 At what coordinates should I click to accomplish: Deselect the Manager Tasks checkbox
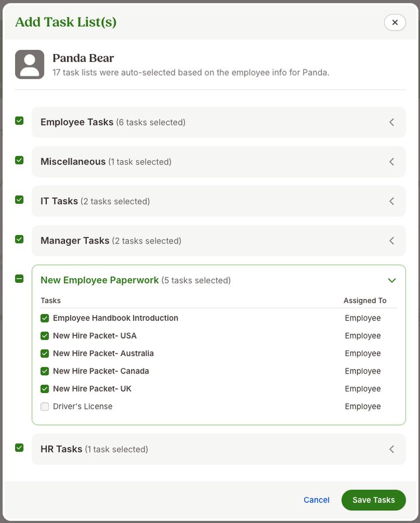pos(20,239)
